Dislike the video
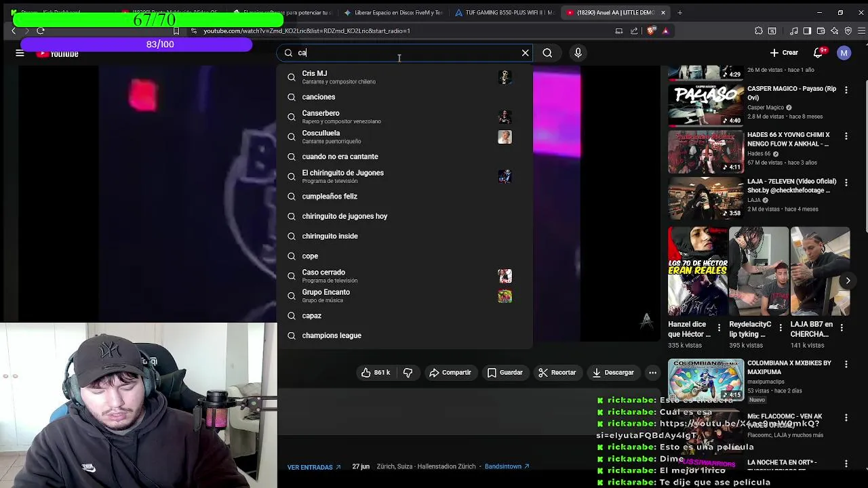The width and height of the screenshot is (868, 488). click(408, 372)
